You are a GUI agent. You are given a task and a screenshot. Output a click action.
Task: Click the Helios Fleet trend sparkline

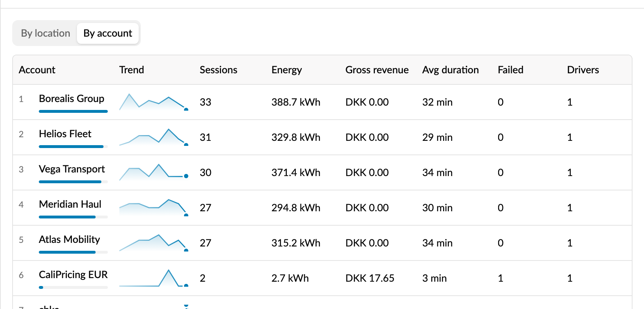pos(154,137)
